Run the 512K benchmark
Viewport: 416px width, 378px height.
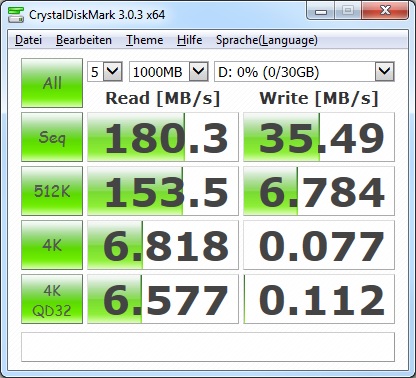click(52, 191)
